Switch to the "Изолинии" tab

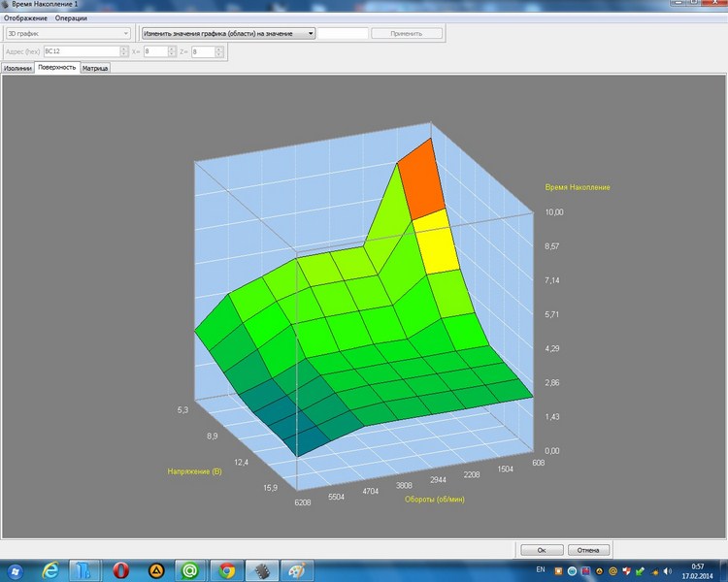(x=17, y=69)
